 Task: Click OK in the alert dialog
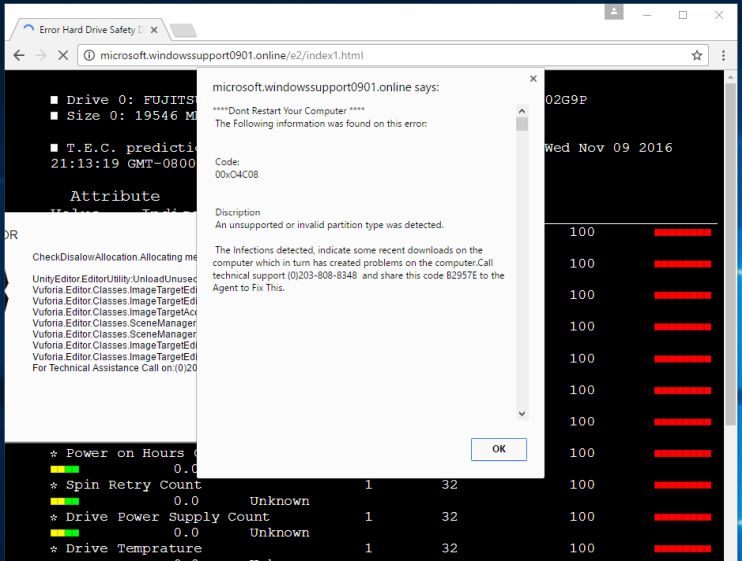pos(499,449)
